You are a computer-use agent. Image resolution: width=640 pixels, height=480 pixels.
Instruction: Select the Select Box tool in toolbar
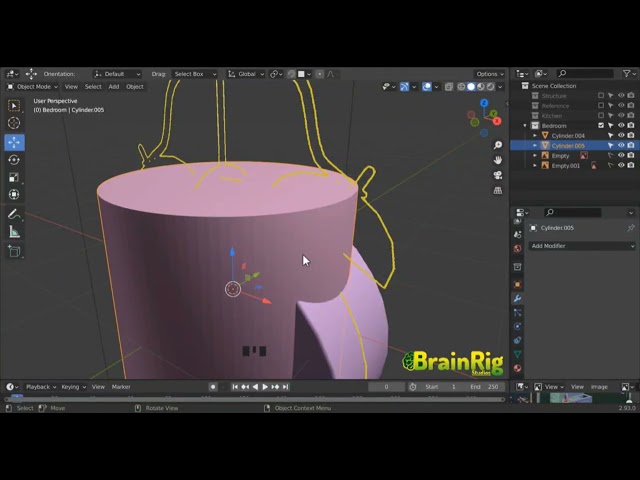click(14, 106)
